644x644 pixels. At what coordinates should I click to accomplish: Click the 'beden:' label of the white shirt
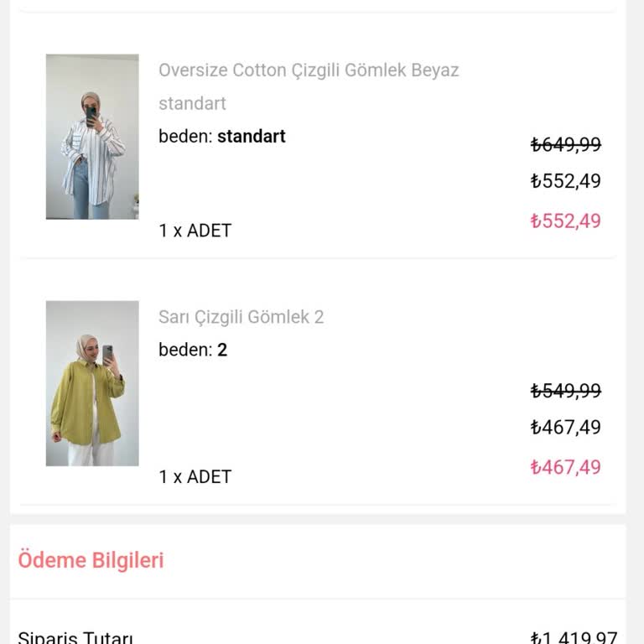point(185,136)
